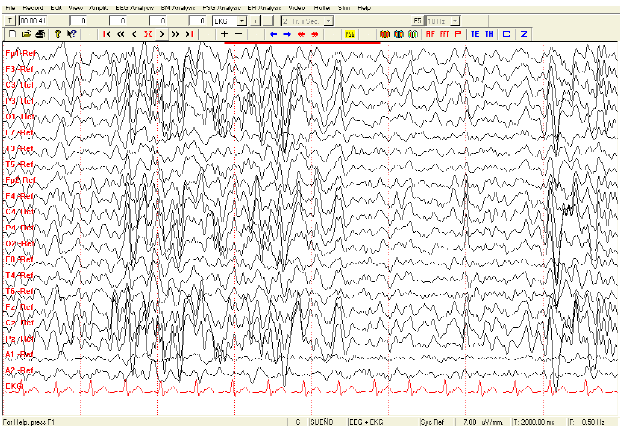Click the elapsed time input field

coord(33,21)
